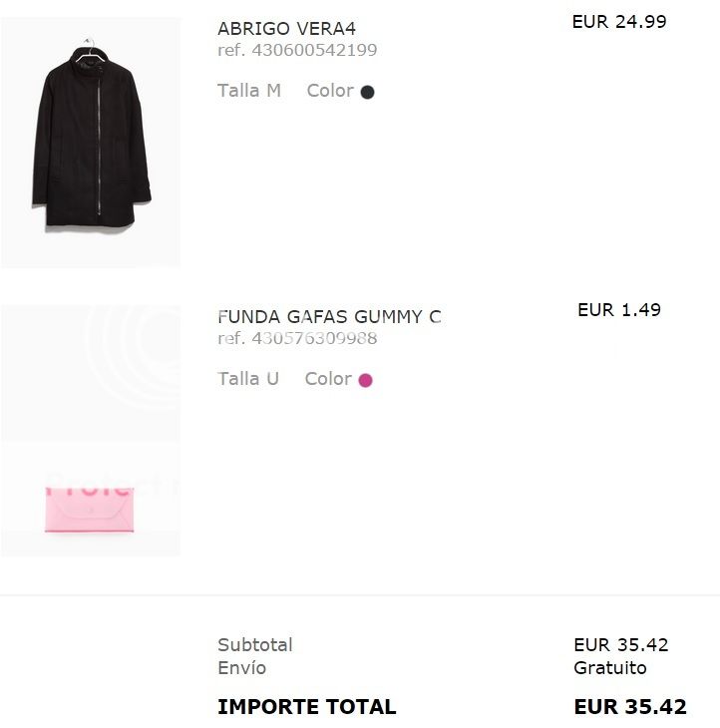Click the EUR 1.49 item price

tap(619, 309)
